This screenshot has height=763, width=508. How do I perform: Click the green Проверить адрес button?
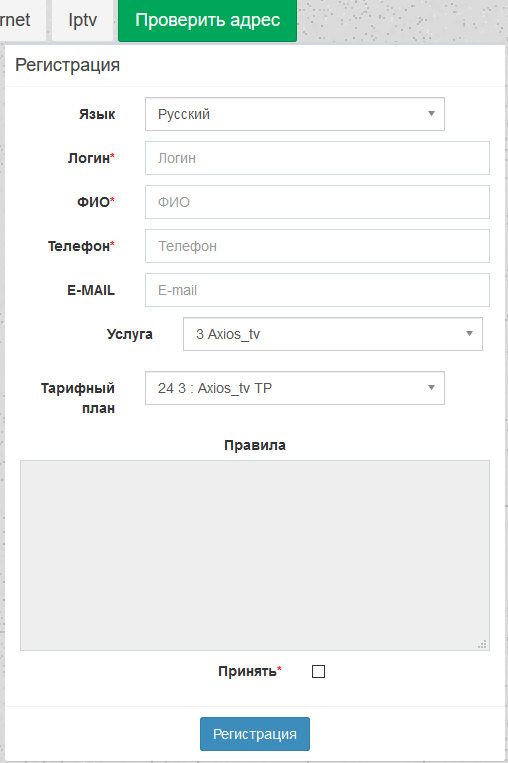(x=207, y=20)
